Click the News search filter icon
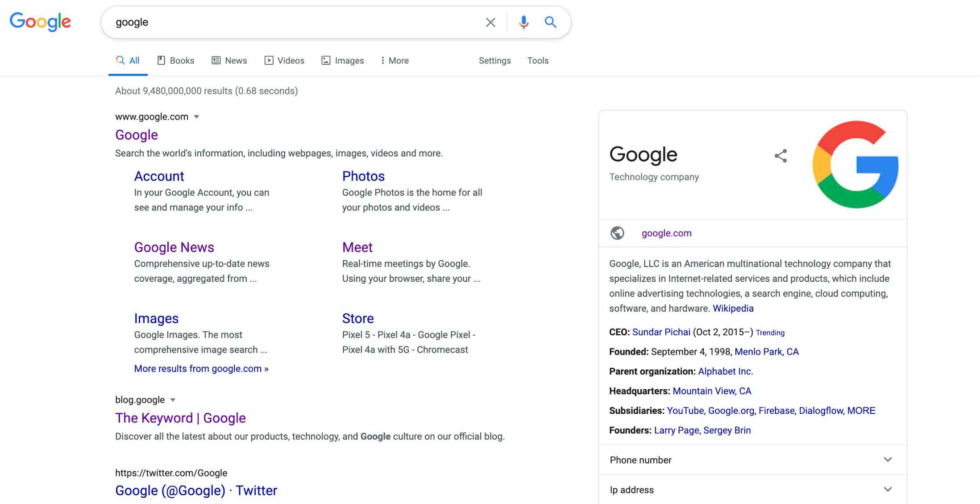Screen dimensions: 980x504 tap(215, 60)
